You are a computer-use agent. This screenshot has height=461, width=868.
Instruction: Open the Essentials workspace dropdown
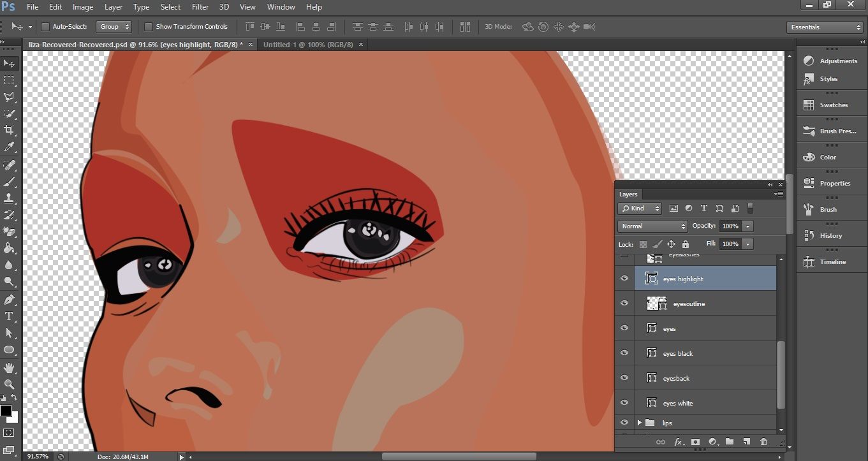point(825,27)
